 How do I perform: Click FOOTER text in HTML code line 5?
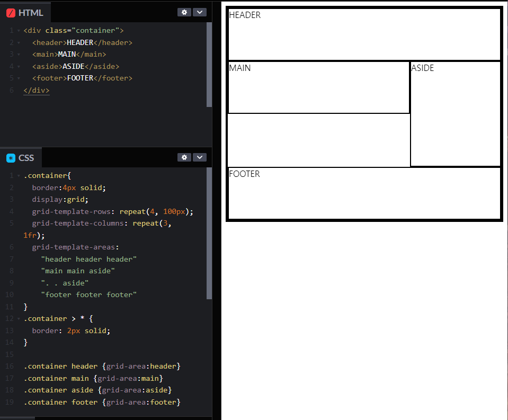pos(80,78)
